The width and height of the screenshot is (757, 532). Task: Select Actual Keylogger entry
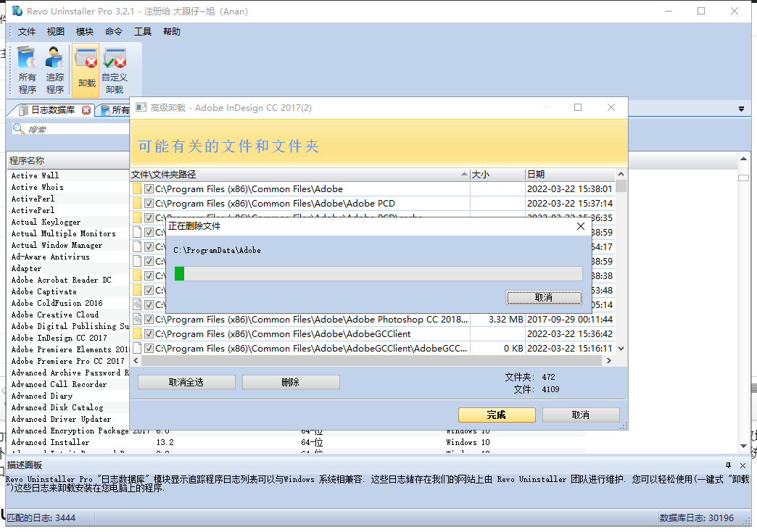(46, 222)
